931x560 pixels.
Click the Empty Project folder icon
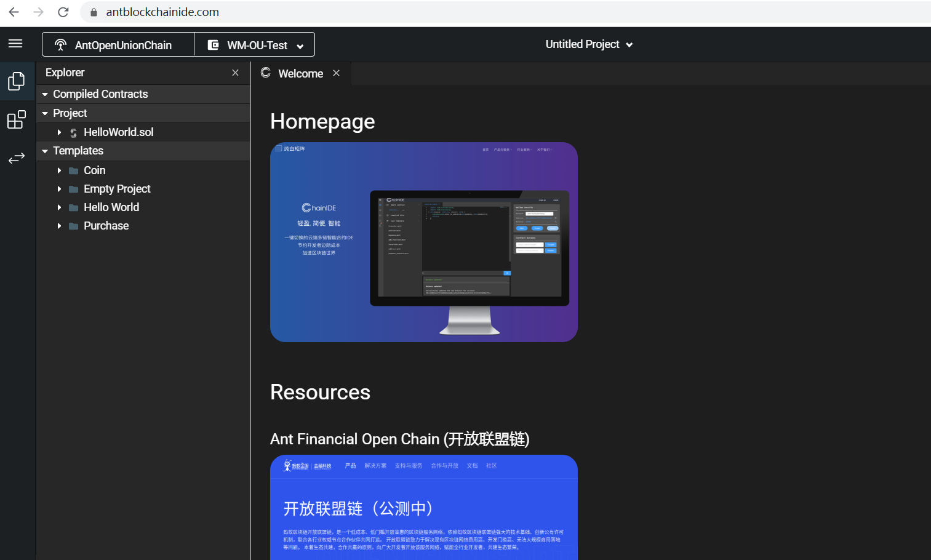pos(73,189)
